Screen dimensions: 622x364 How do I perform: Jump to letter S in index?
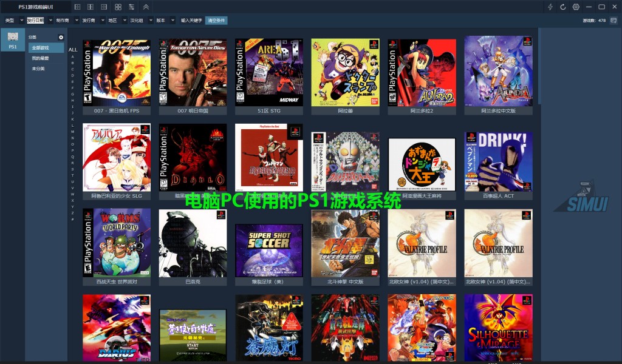tap(73, 169)
